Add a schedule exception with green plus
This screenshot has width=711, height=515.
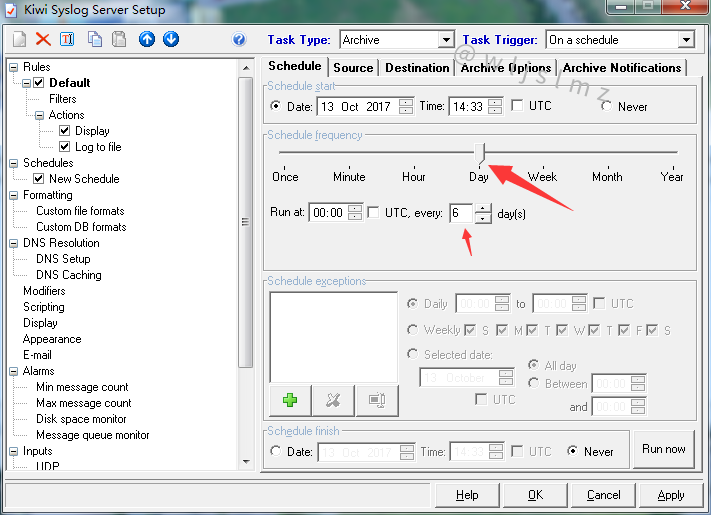pos(290,400)
